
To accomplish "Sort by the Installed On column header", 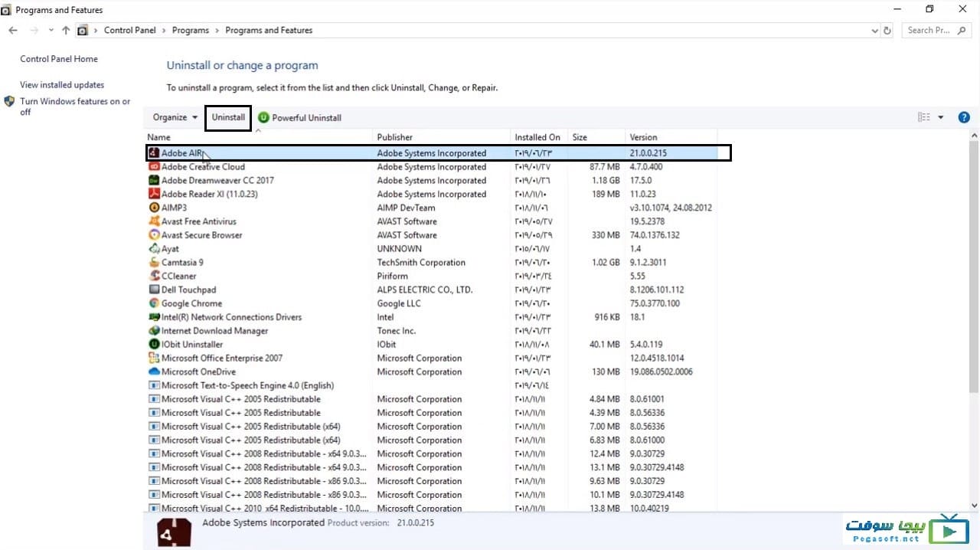I will pos(539,137).
